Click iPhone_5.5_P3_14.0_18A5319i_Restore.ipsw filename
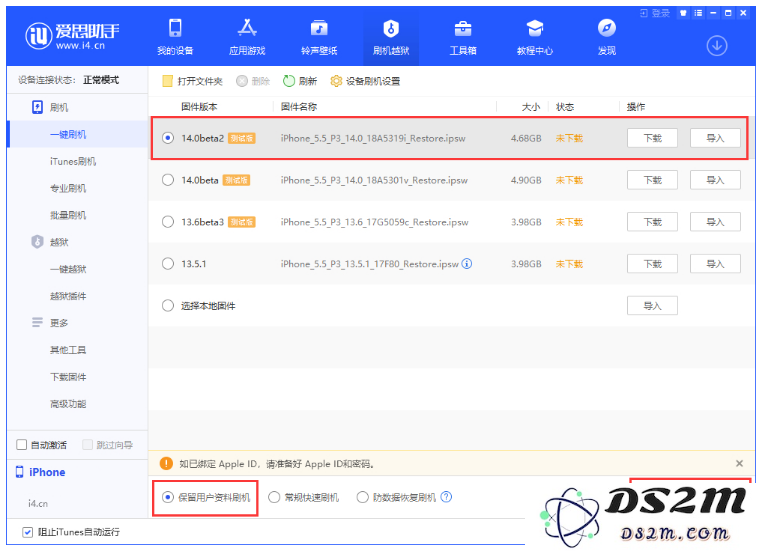This screenshot has height=551, width=763. [x=373, y=138]
